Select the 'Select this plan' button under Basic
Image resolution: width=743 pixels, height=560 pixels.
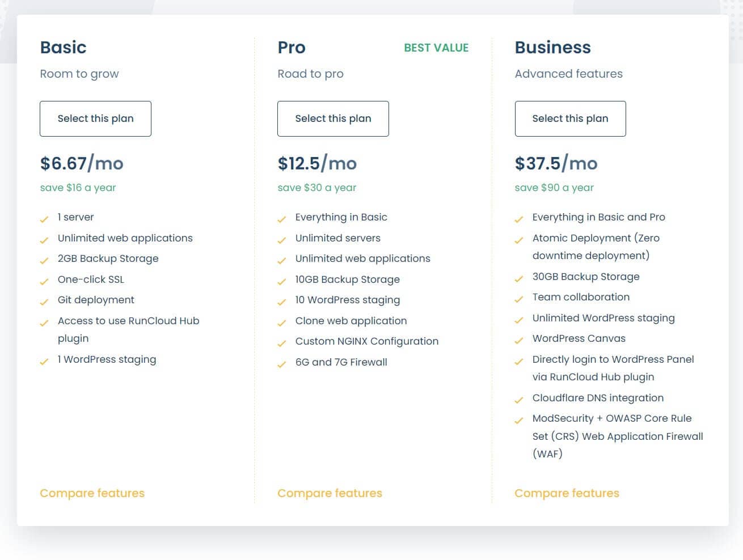[95, 118]
